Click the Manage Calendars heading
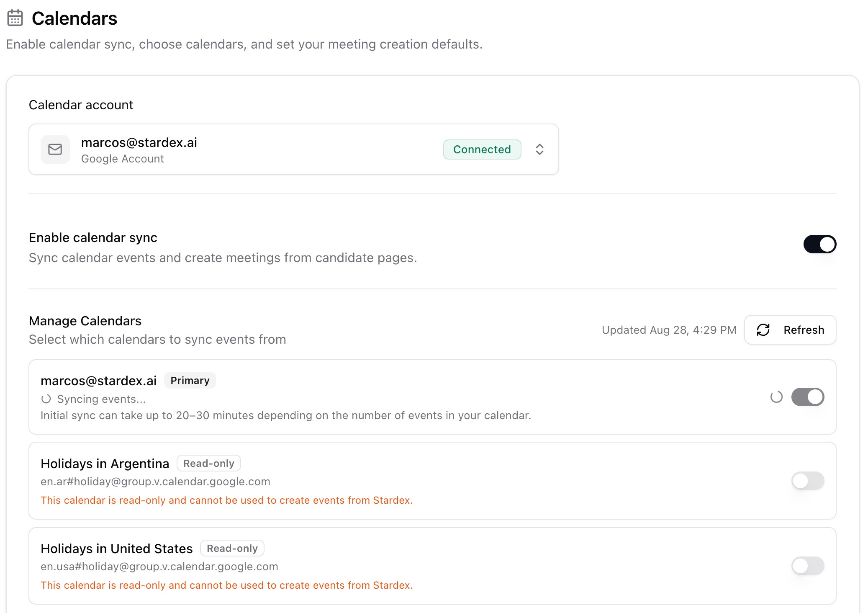Screen dimensions: 868x613 coord(85,321)
